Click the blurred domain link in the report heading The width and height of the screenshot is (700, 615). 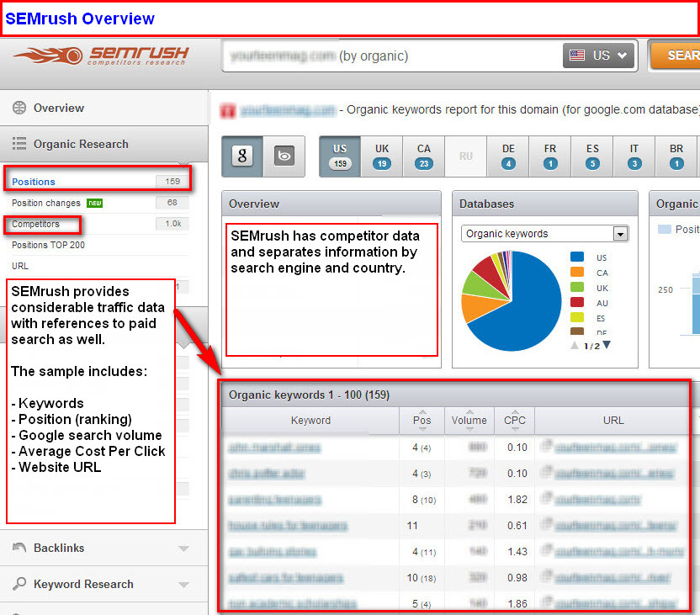288,109
